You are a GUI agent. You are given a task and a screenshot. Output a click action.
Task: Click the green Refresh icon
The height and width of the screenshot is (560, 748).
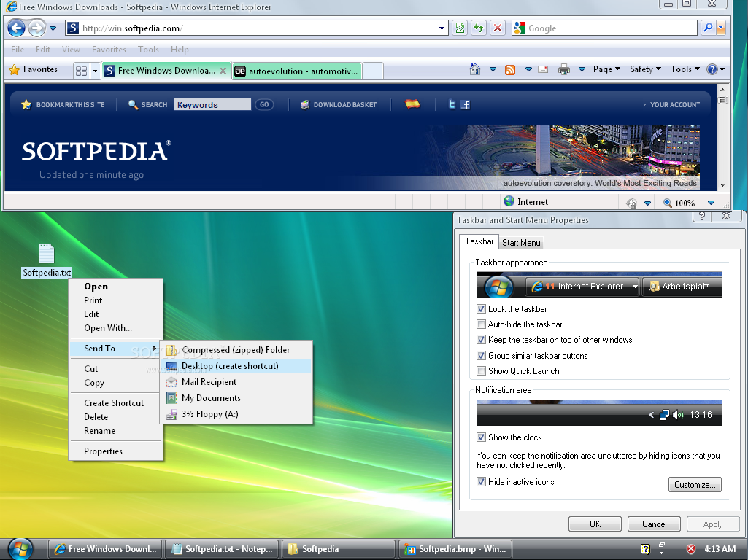coord(479,28)
